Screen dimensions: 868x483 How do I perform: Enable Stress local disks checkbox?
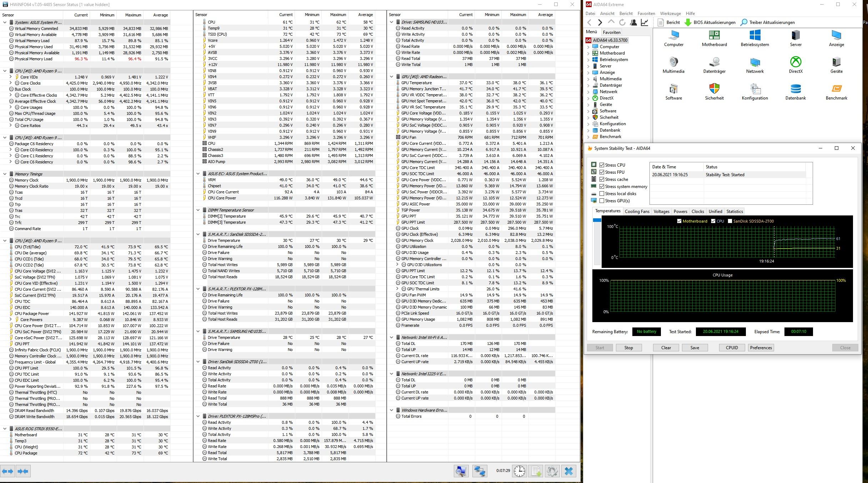602,193
